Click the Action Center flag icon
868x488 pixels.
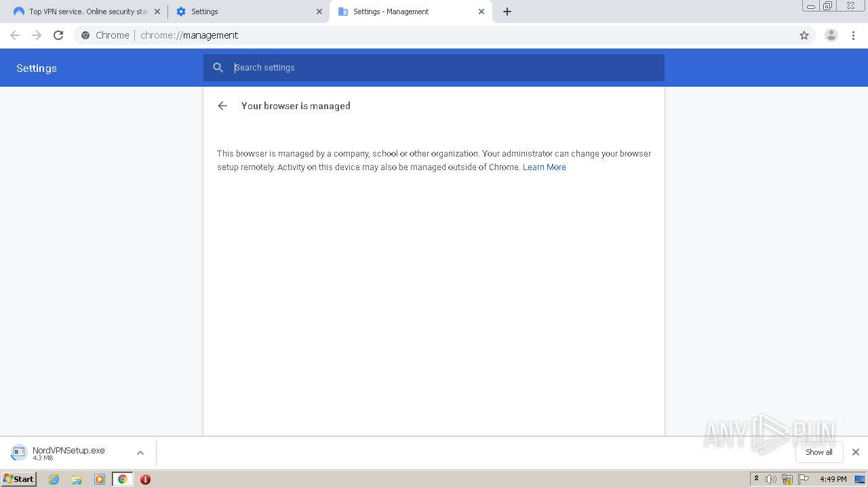804,479
